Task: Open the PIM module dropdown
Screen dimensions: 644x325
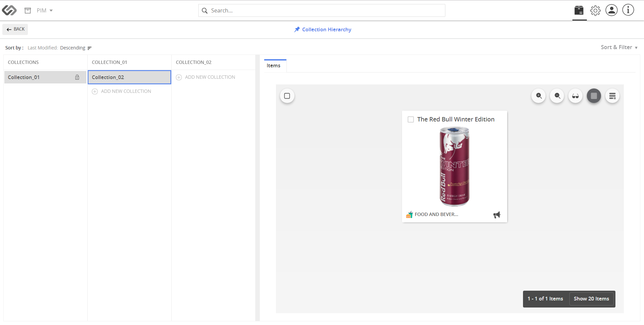Action: 44,10
